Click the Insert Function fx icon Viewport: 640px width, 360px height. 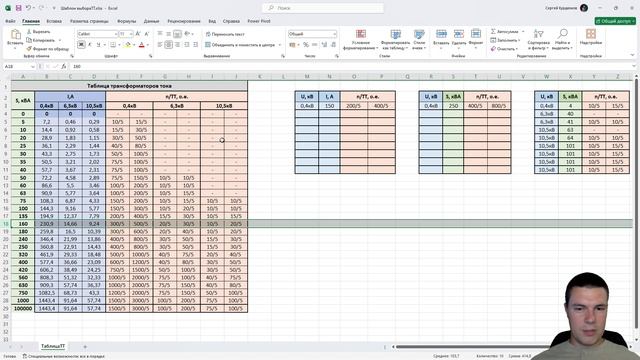tap(64, 66)
